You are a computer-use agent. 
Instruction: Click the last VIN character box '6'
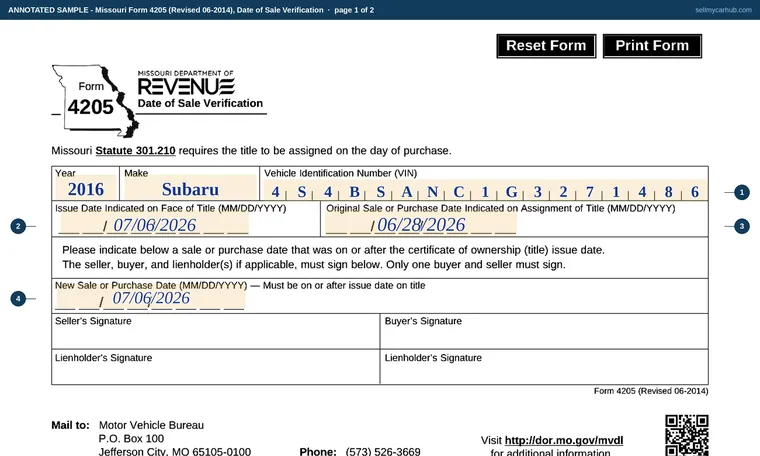[695, 192]
